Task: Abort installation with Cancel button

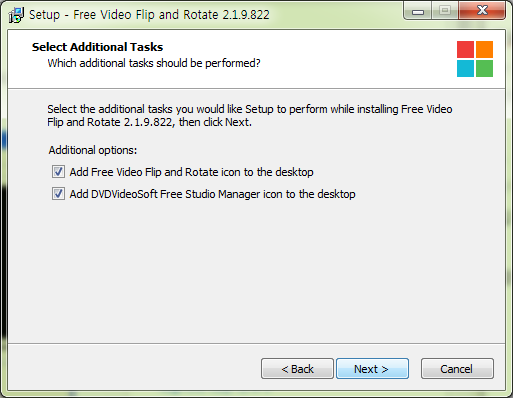Action: pos(457,369)
